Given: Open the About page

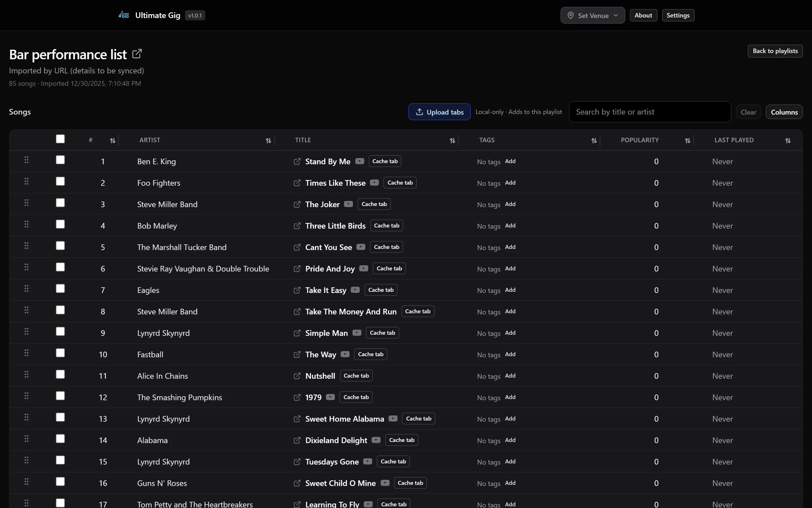Looking at the screenshot, I should coord(643,16).
